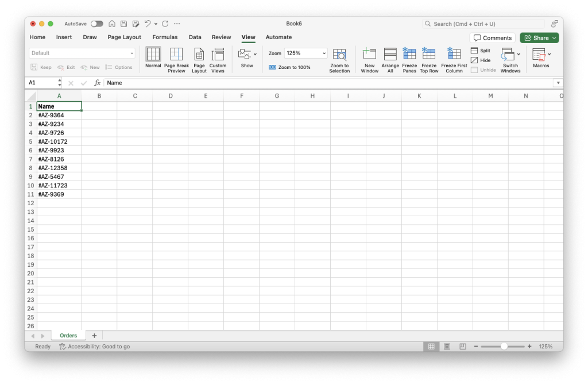Select the Orders sheet tab
588x384 pixels.
click(x=68, y=335)
